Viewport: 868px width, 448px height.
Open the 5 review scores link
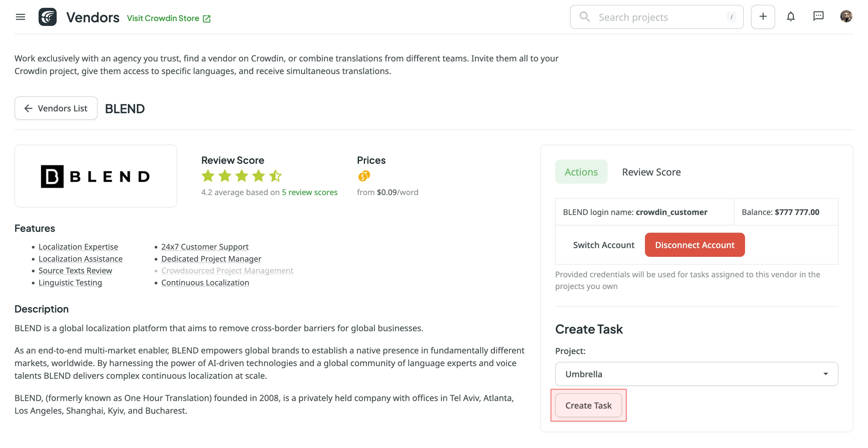(x=309, y=192)
